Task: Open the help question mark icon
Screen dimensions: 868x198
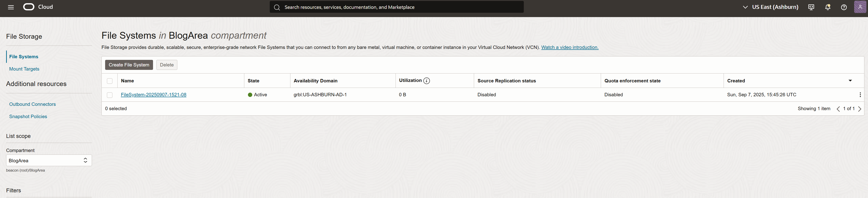Action: tap(844, 7)
